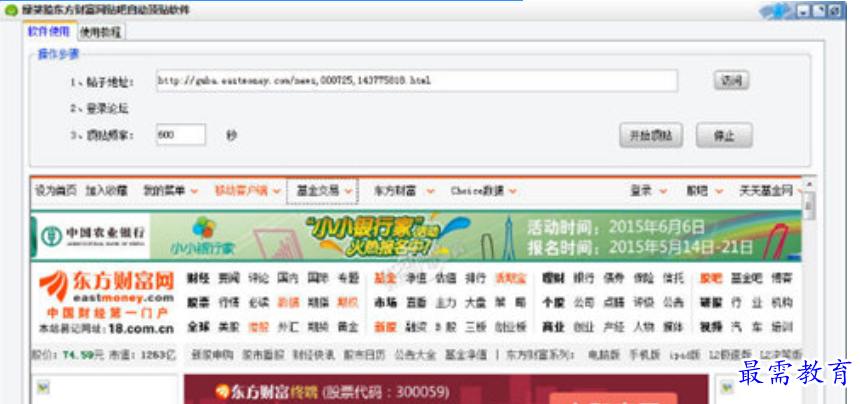Click the 东方财富终端 promotional banner
Screen dimensions: 860x404
coord(446,389)
